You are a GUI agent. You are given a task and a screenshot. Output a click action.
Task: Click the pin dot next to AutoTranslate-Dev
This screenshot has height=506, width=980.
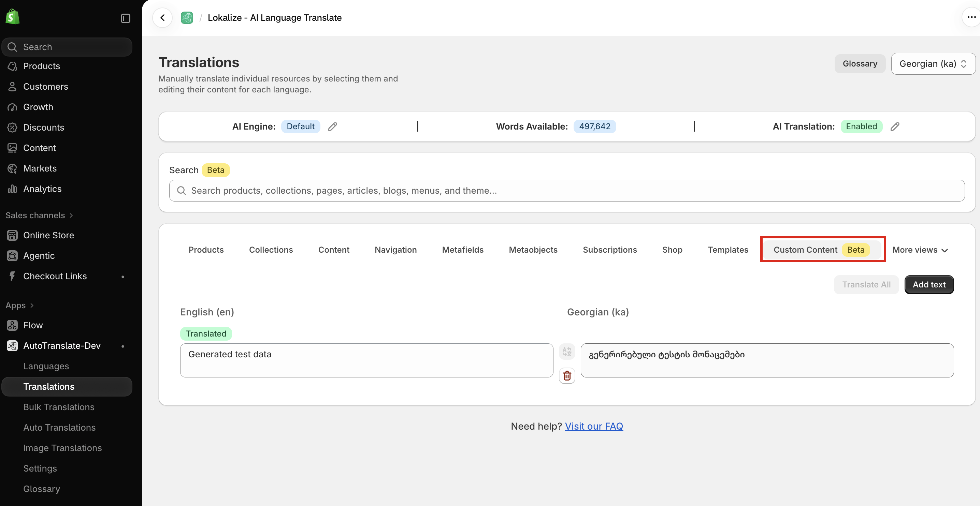point(122,346)
